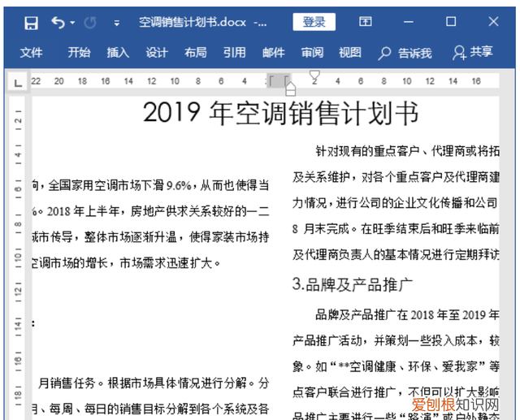The height and width of the screenshot is (420, 520).
Task: Click the document title 空调销售计划书.docx
Action: pos(193,23)
